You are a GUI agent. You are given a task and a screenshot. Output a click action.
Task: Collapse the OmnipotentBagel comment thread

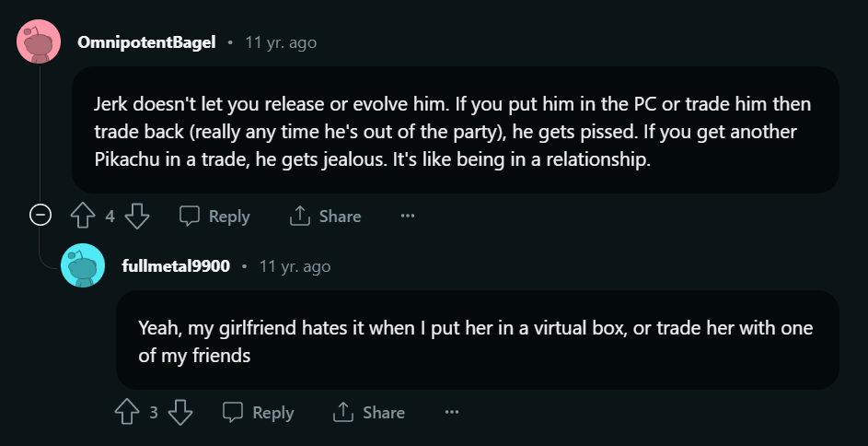click(40, 216)
